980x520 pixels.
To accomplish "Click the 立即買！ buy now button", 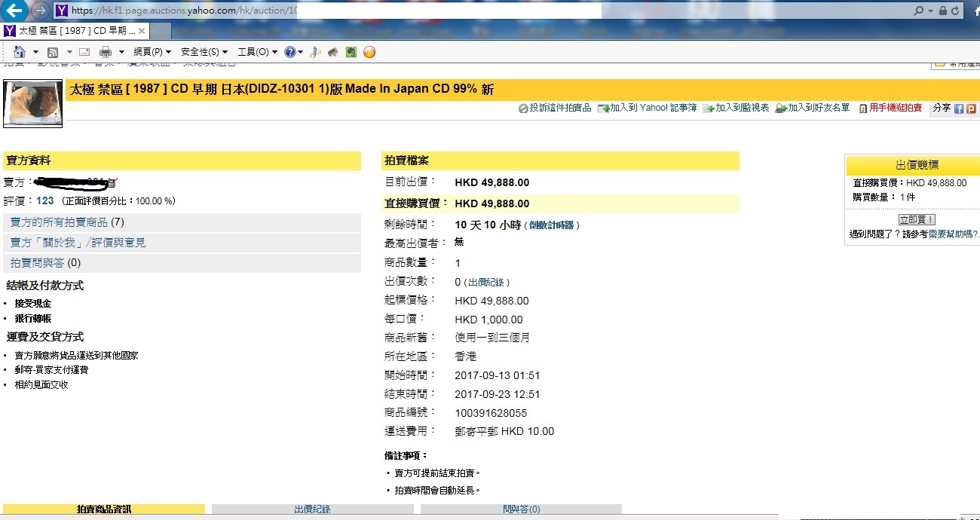I will coord(917,219).
